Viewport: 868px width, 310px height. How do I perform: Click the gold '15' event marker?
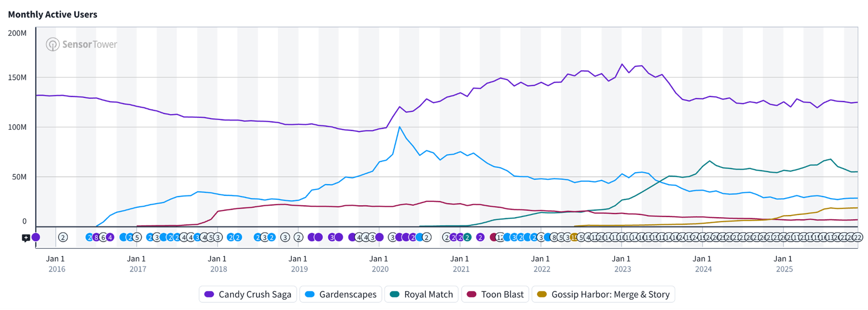click(x=574, y=237)
